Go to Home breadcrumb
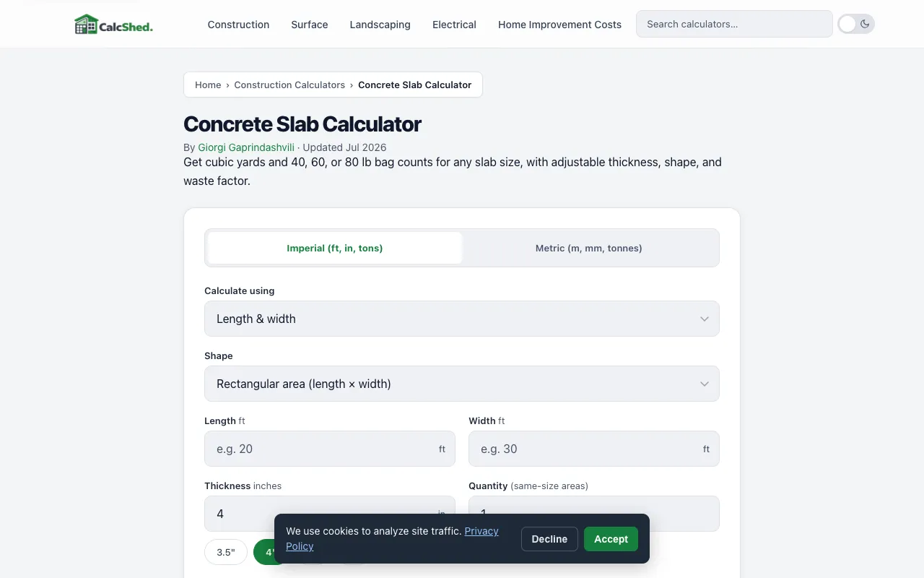 click(x=208, y=85)
